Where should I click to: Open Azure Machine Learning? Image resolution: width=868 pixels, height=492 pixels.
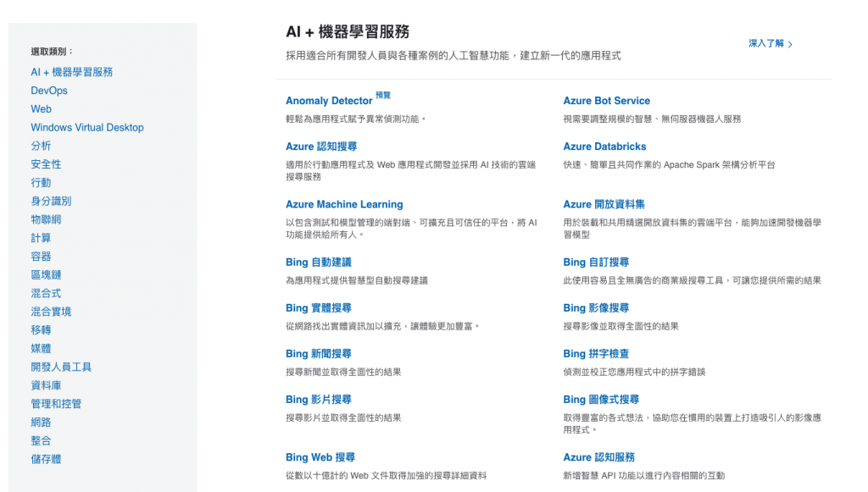344,205
